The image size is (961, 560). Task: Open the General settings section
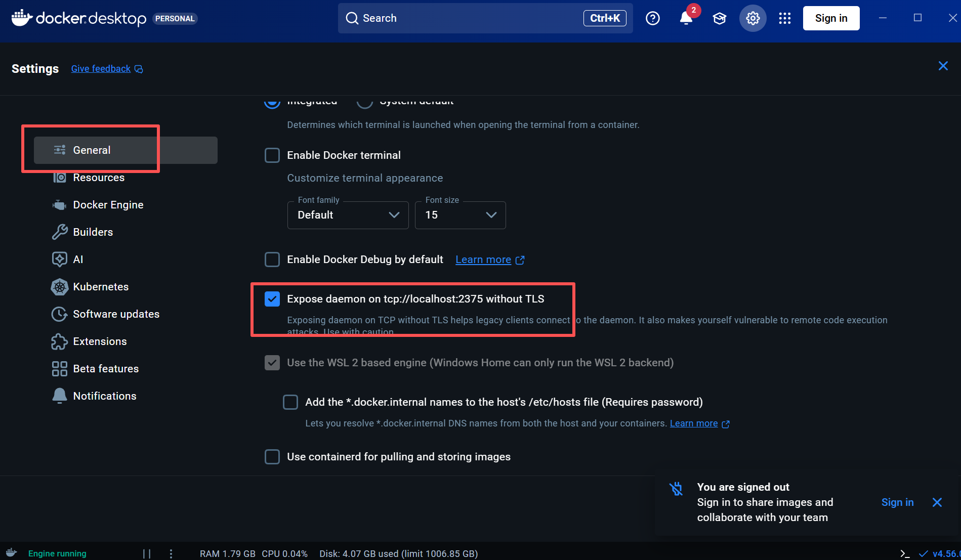pyautogui.click(x=126, y=150)
